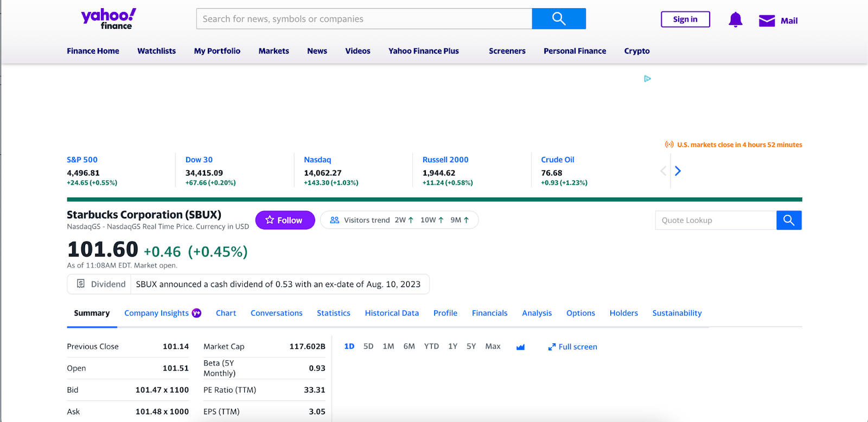
Task: Select the 1D chart range
Action: tap(349, 346)
